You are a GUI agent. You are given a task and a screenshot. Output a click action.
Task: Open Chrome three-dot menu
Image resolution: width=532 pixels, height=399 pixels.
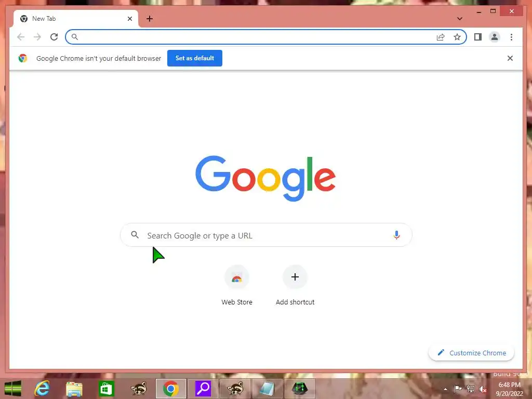click(511, 37)
